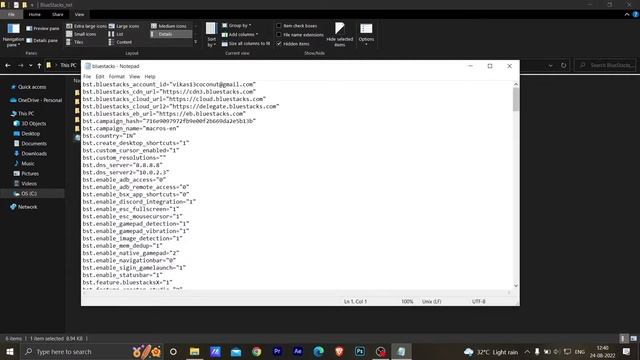Open the Add columns dropdown
Screen dimensions: 640x360
pos(240,35)
